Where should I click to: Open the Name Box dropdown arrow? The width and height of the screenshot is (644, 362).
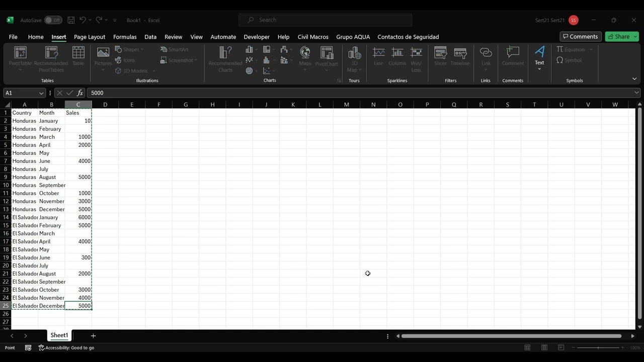41,93
